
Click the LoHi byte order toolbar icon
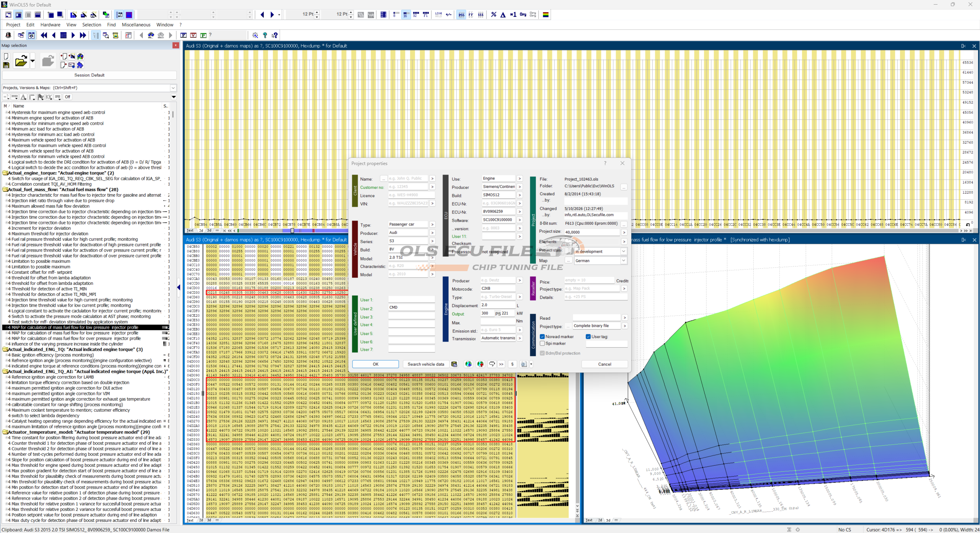(x=439, y=15)
